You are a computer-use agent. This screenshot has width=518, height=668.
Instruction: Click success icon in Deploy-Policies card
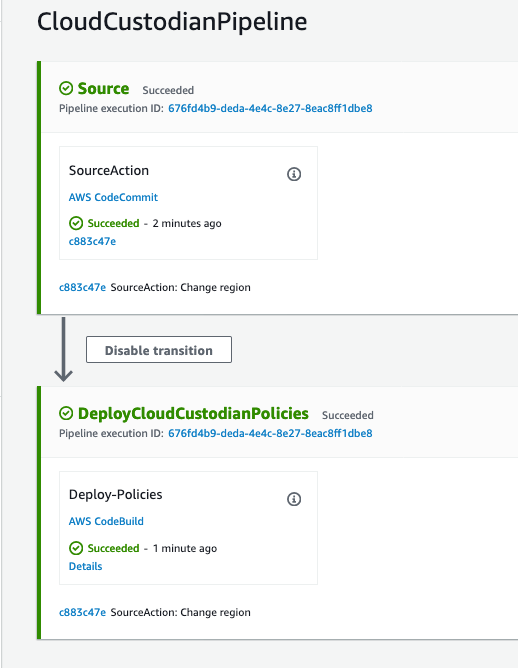(76, 548)
